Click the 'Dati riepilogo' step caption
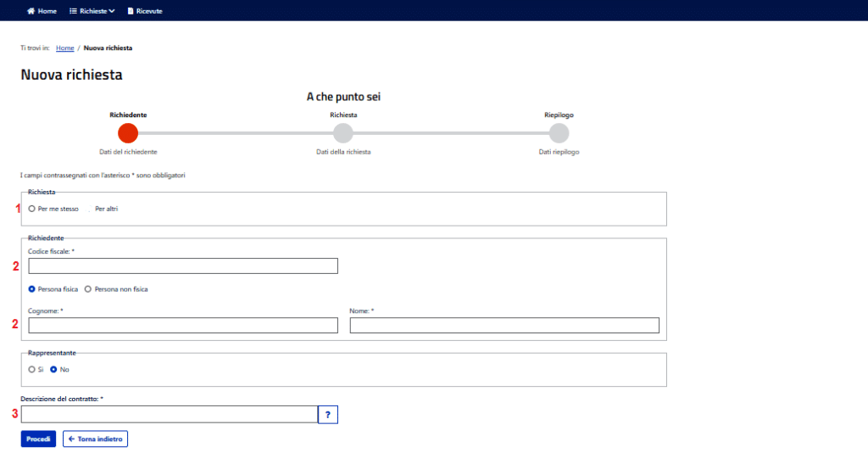 coord(559,152)
